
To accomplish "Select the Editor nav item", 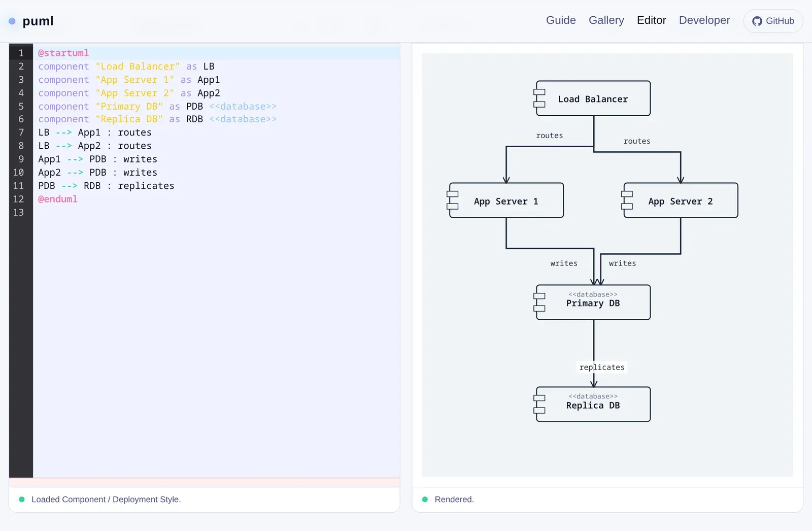I will pyautogui.click(x=652, y=20).
